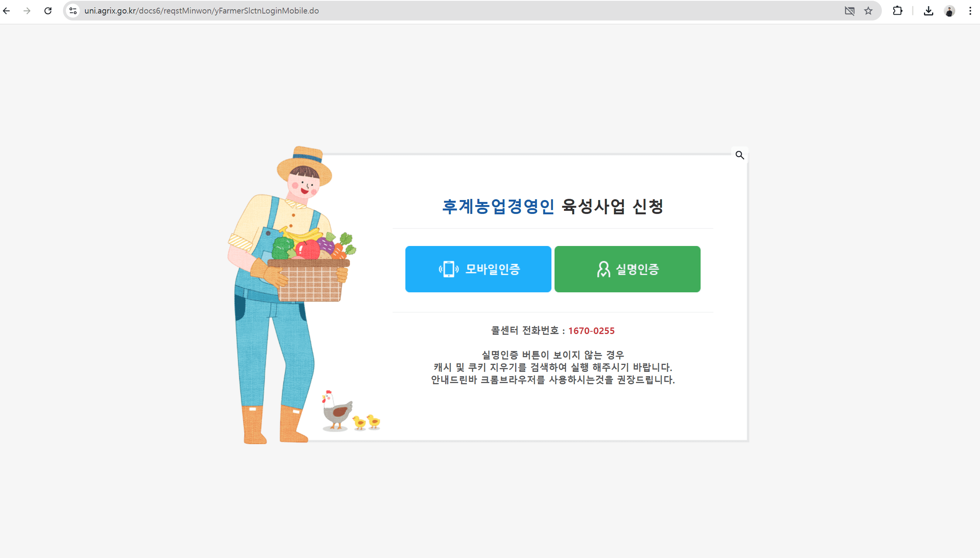Bookmark this page with the star icon
Image resolution: width=980 pixels, height=558 pixels.
tap(868, 11)
